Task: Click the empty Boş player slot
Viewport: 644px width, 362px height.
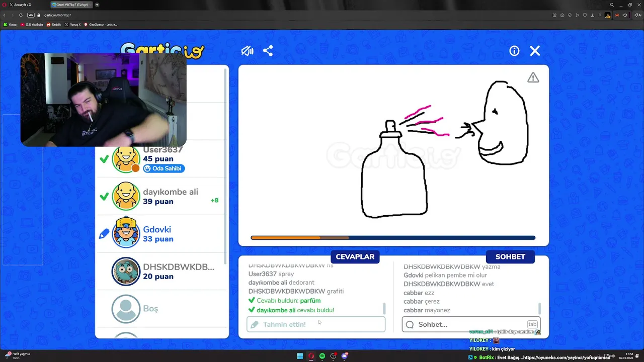Action: [161, 309]
